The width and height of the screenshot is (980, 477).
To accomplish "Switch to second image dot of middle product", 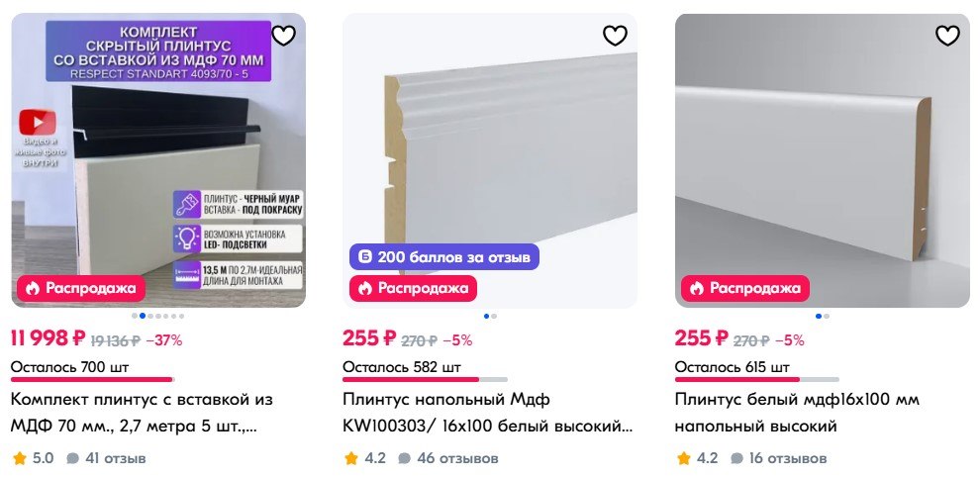I will click(494, 316).
